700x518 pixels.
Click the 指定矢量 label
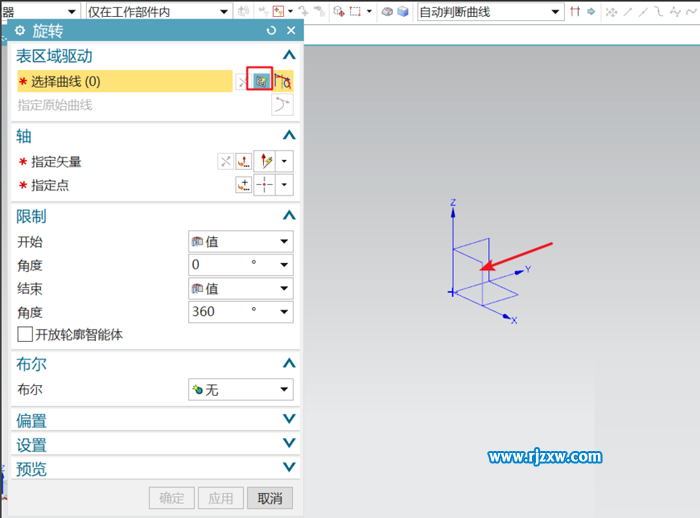pyautogui.click(x=56, y=162)
